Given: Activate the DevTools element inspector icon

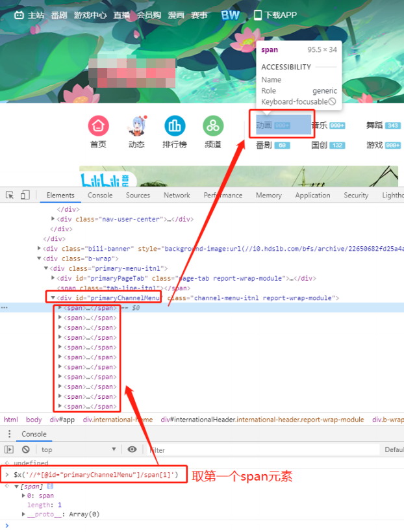Looking at the screenshot, I should coord(10,195).
